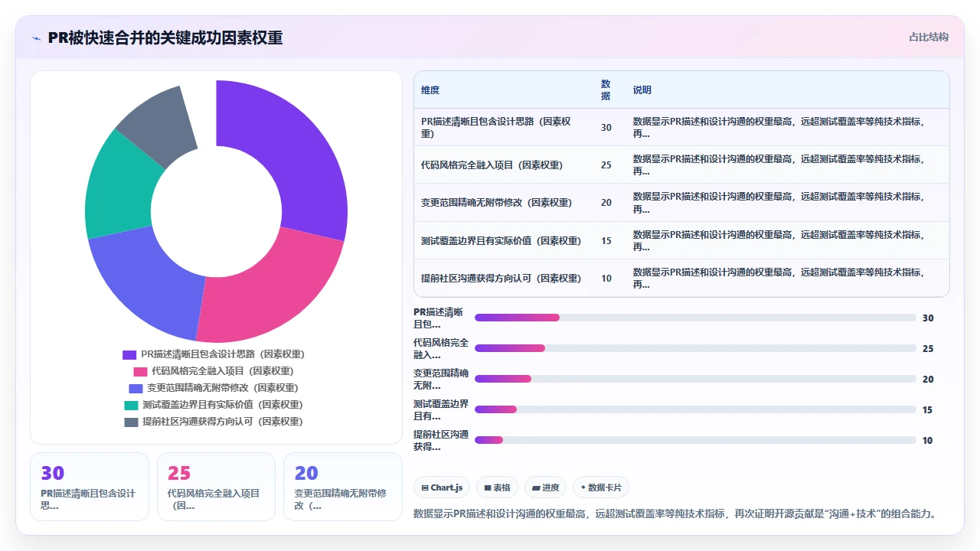Click the lightning icon beside the title
The height and width of the screenshot is (551, 980).
click(x=37, y=37)
